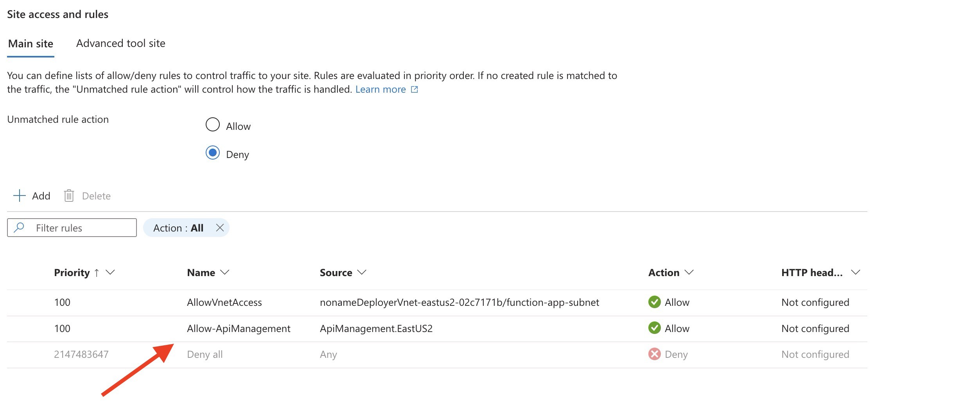Open the external link icon beside Learn more
The height and width of the screenshot is (420, 980).
pyautogui.click(x=415, y=90)
